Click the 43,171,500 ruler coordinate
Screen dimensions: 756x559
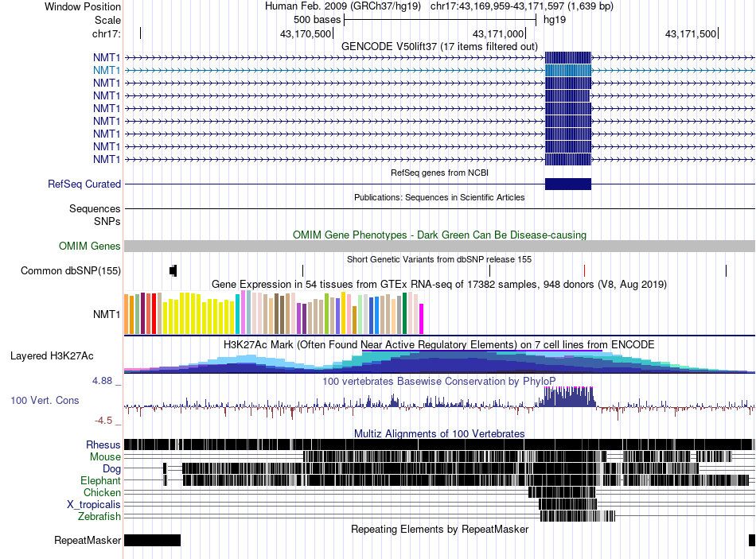[691, 33]
